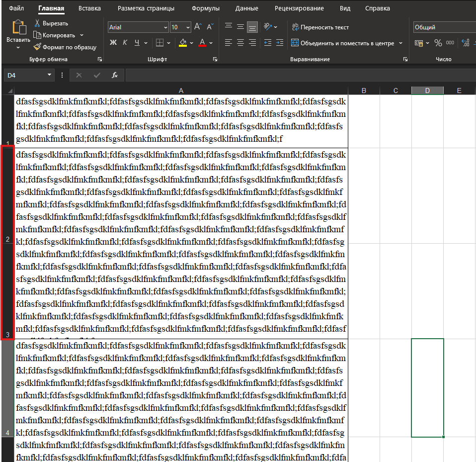Open the Справка tab
This screenshot has height=462, width=476.
[377, 8]
